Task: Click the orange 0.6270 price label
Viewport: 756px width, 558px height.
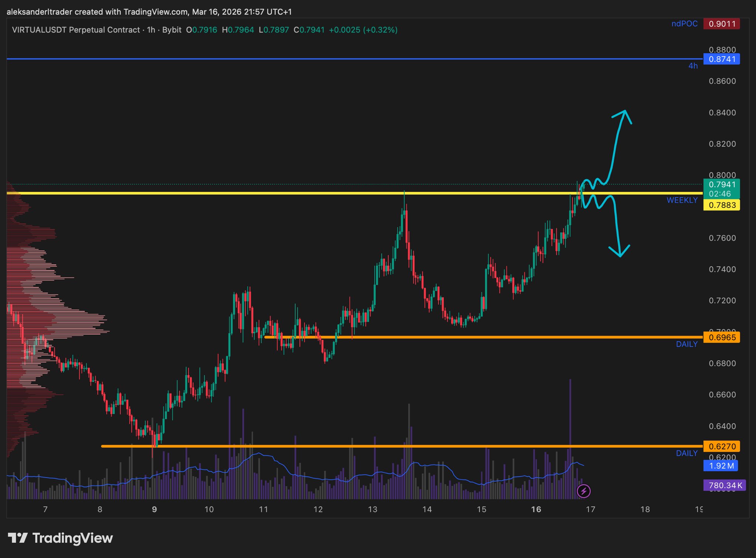Action: click(721, 446)
